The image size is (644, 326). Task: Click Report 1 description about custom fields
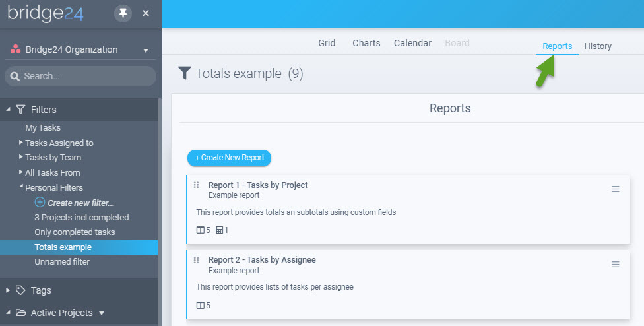coord(296,212)
